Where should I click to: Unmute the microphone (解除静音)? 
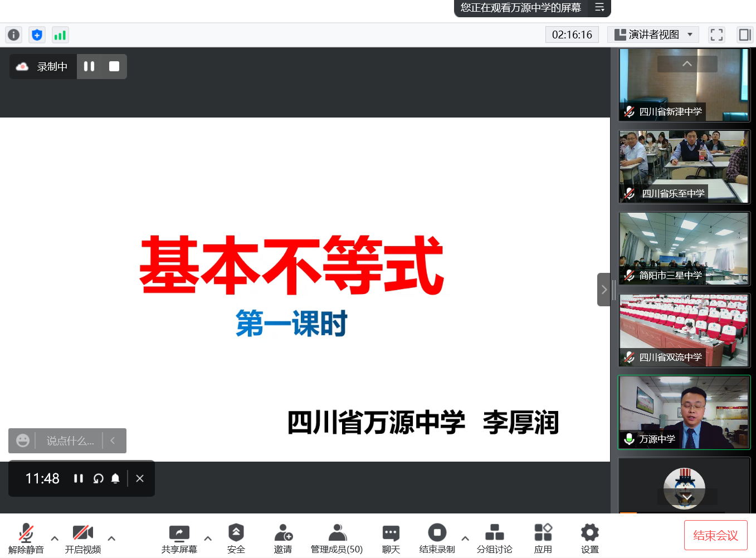26,539
